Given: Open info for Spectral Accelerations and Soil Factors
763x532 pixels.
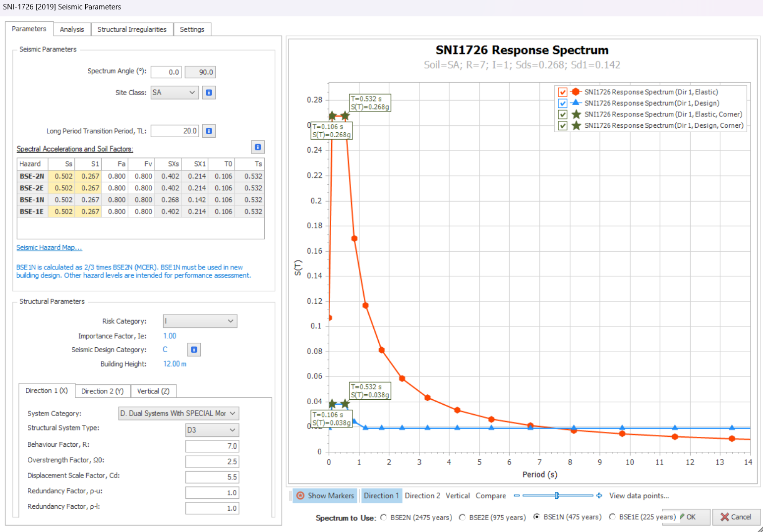Looking at the screenshot, I should point(258,147).
